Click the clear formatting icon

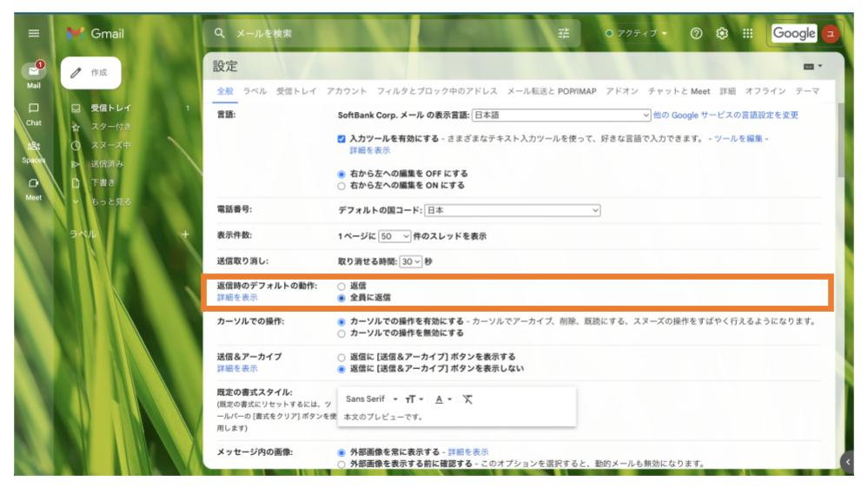(x=467, y=399)
